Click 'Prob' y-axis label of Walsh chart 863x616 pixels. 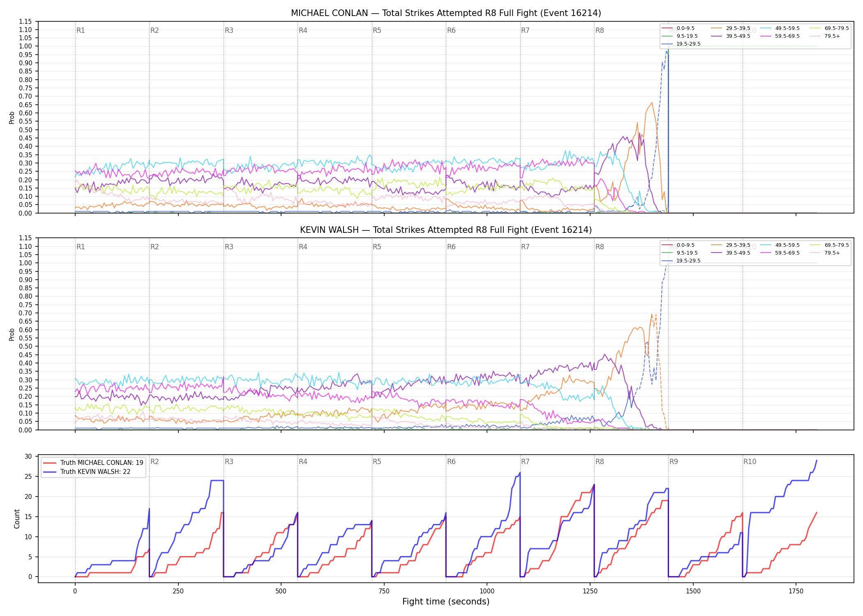12,334
